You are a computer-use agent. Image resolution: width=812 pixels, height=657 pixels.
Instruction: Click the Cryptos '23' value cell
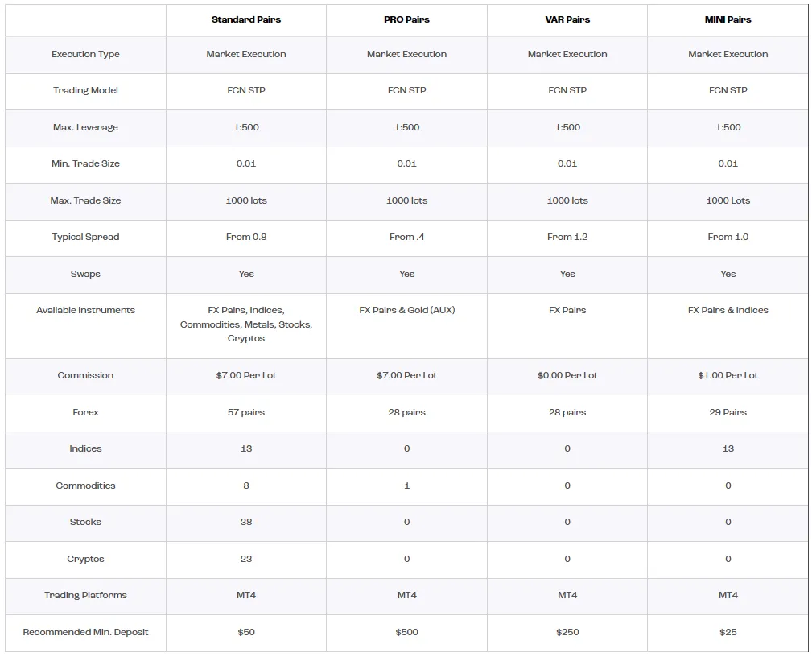pyautogui.click(x=246, y=559)
